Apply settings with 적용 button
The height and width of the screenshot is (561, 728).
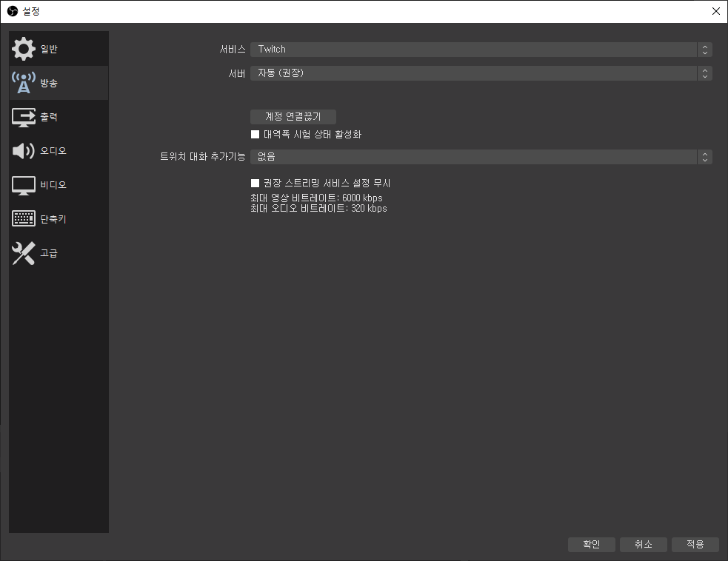[x=695, y=544]
